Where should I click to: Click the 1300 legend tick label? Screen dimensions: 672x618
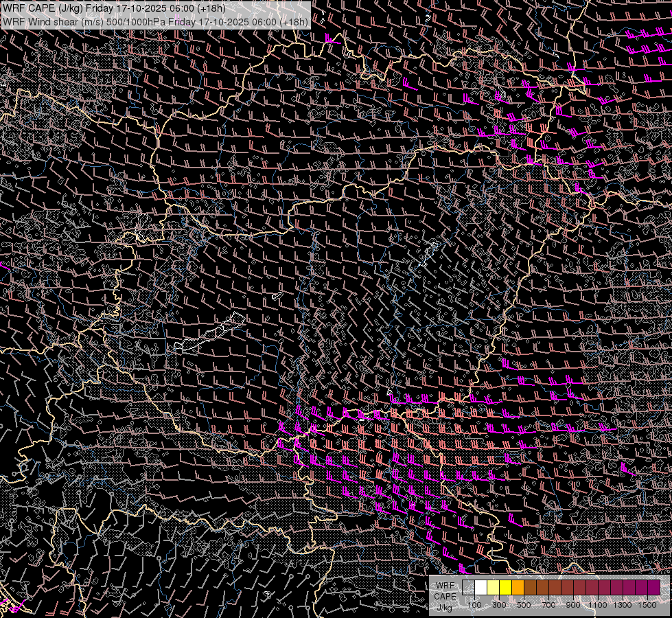(x=623, y=605)
